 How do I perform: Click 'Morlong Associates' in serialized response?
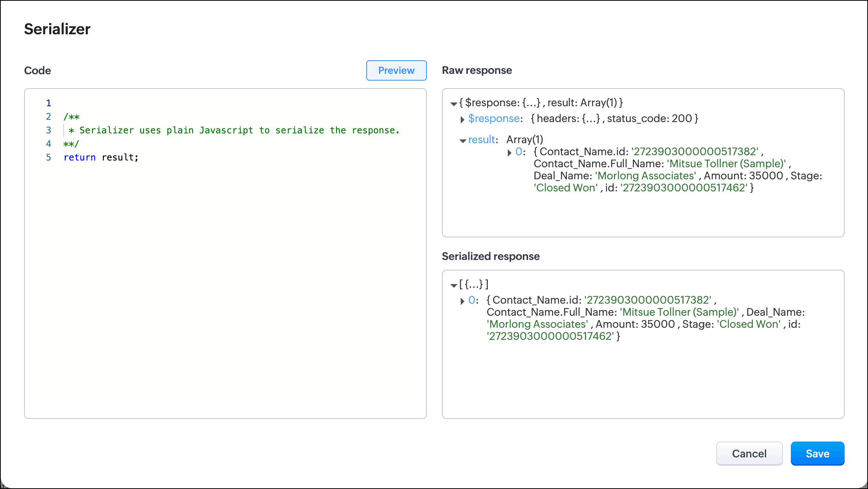click(x=537, y=324)
